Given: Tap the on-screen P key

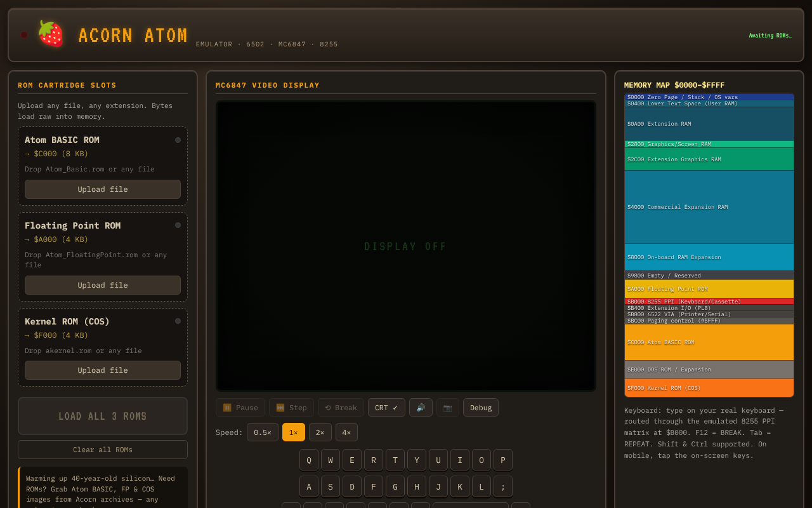Looking at the screenshot, I should (x=503, y=460).
